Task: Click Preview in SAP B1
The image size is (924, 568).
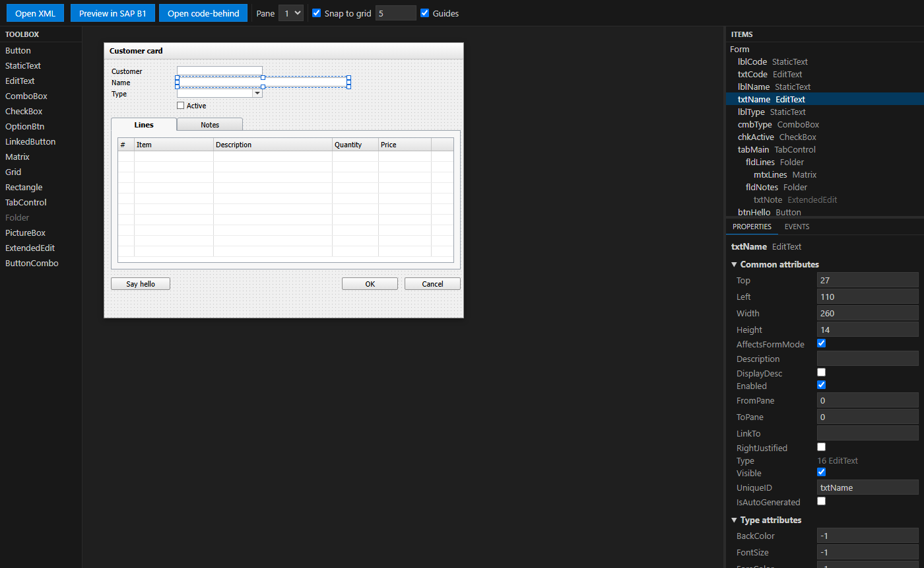Action: click(x=112, y=13)
